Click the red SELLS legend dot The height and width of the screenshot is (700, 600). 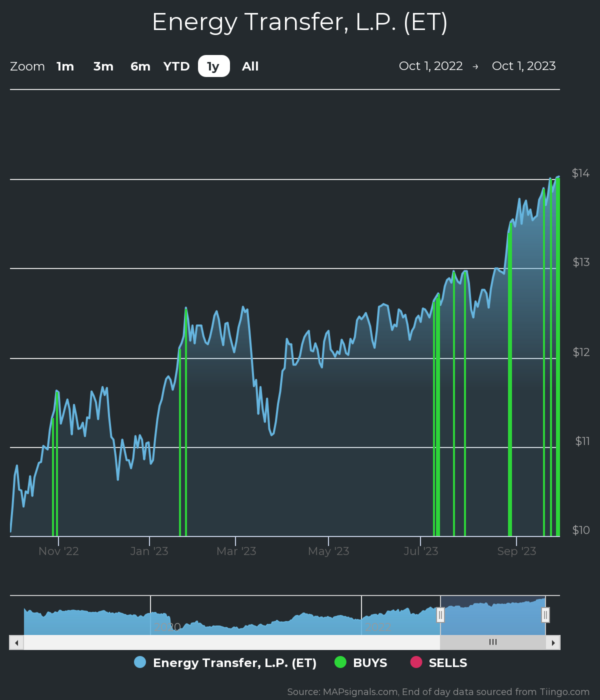(x=416, y=662)
